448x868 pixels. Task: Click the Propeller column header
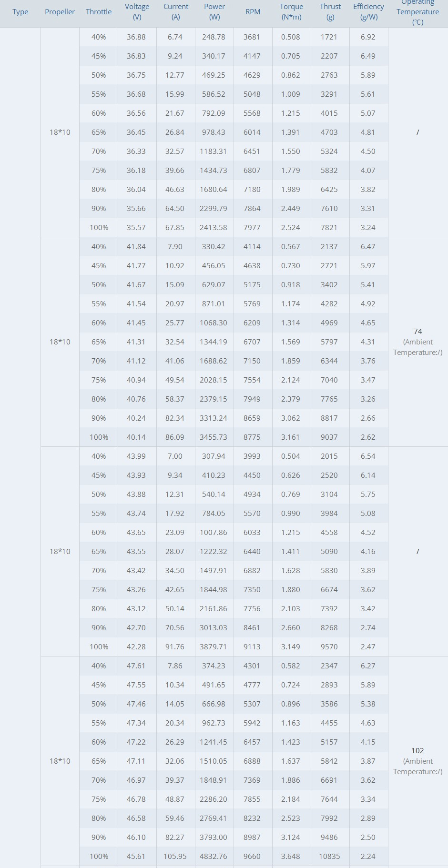pyautogui.click(x=60, y=12)
